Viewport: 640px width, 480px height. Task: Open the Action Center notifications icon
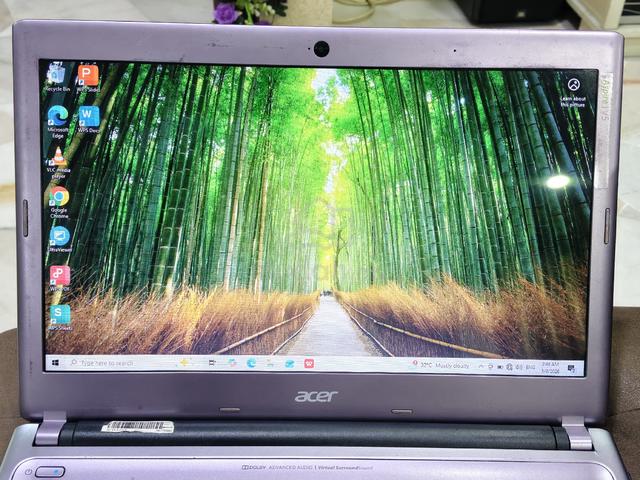pyautogui.click(x=571, y=369)
